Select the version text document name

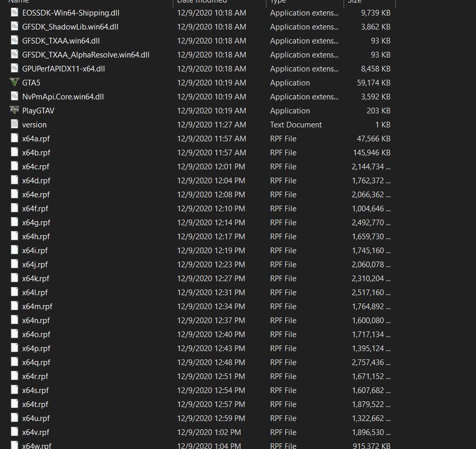34,125
